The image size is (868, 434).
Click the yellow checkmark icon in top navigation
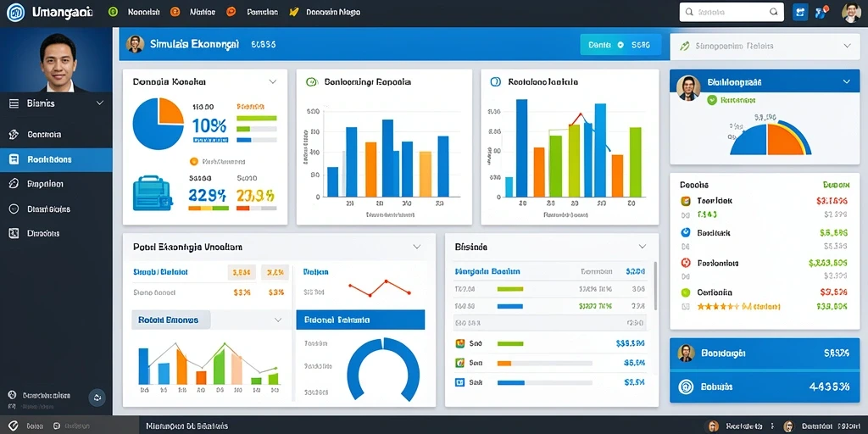point(294,12)
